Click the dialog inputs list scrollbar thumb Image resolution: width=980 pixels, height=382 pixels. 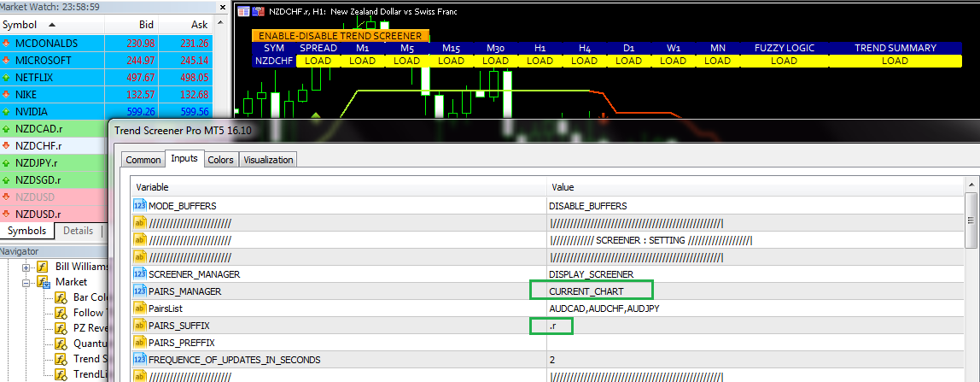[971, 220]
